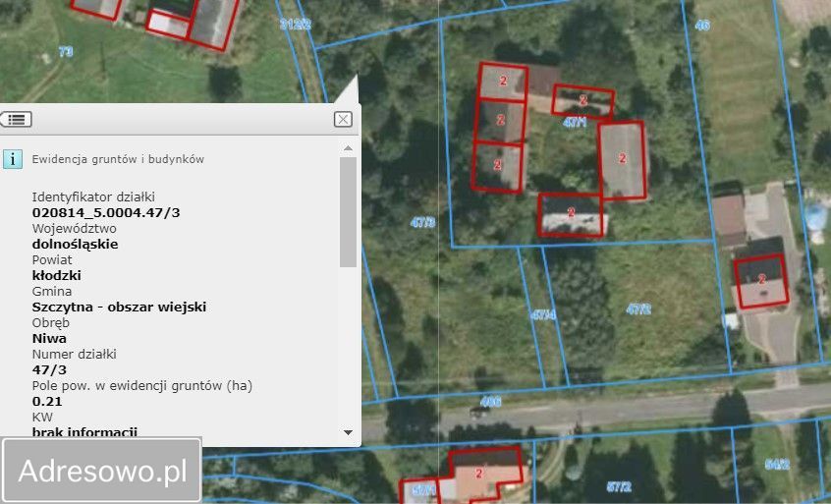This screenshot has height=504, width=831.
Task: Click road parcel label 466
Action: (x=491, y=401)
